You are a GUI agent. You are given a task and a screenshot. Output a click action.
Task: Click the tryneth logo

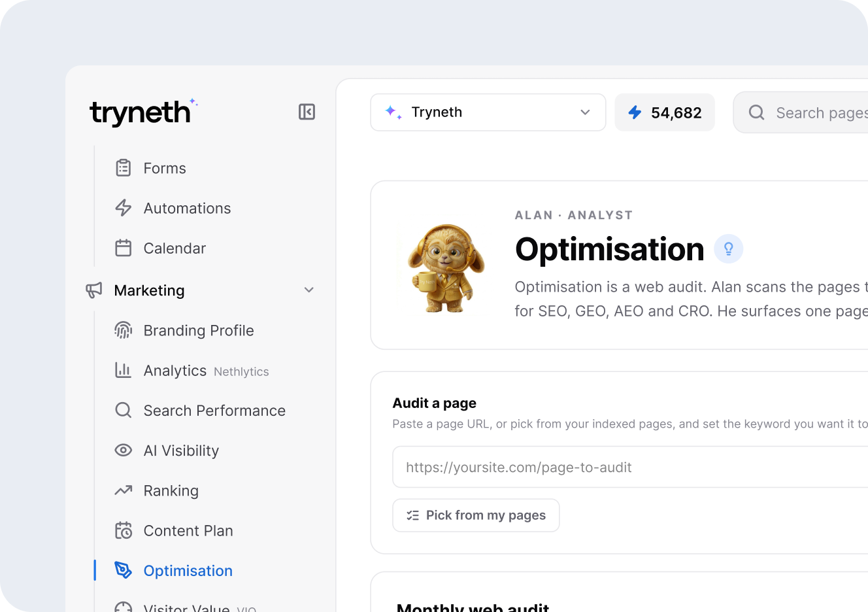pos(144,112)
